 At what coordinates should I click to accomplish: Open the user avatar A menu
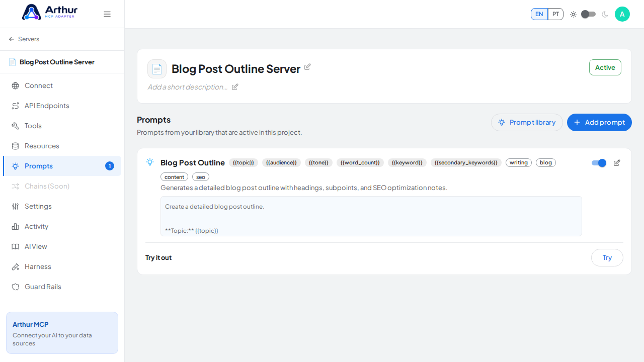622,14
